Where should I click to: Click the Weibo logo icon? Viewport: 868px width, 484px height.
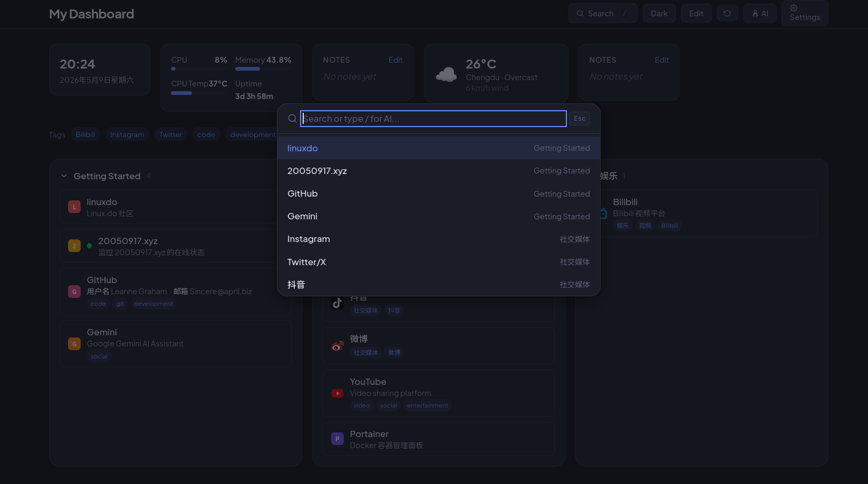coord(337,346)
